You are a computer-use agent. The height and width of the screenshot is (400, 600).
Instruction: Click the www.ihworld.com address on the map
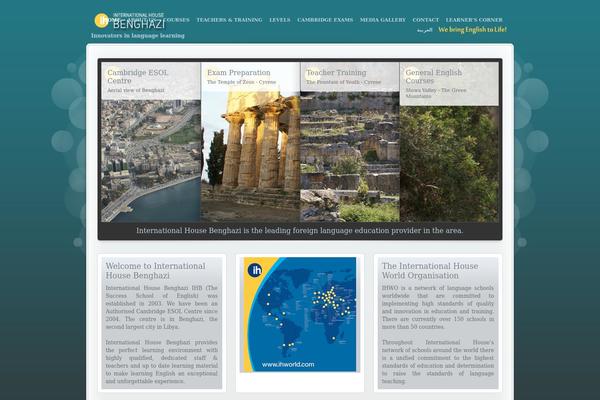288,364
